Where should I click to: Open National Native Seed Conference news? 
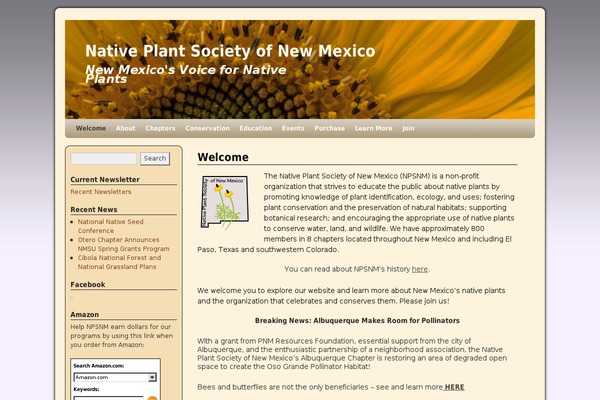click(111, 226)
